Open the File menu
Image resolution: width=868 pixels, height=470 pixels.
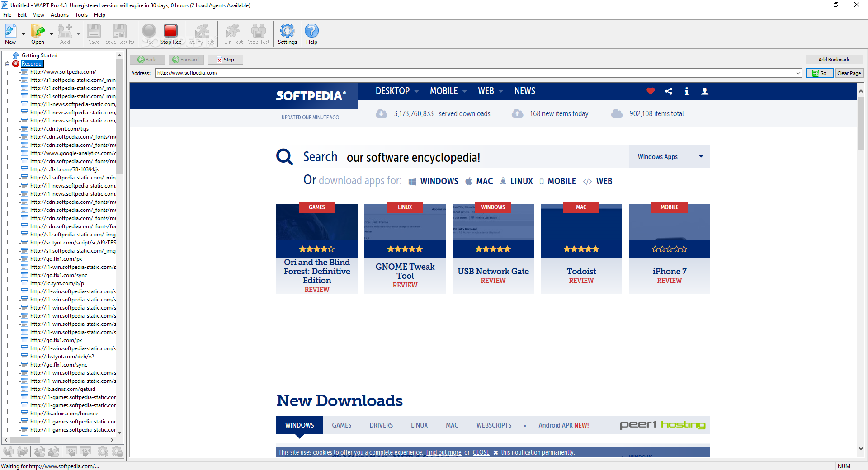click(x=7, y=15)
